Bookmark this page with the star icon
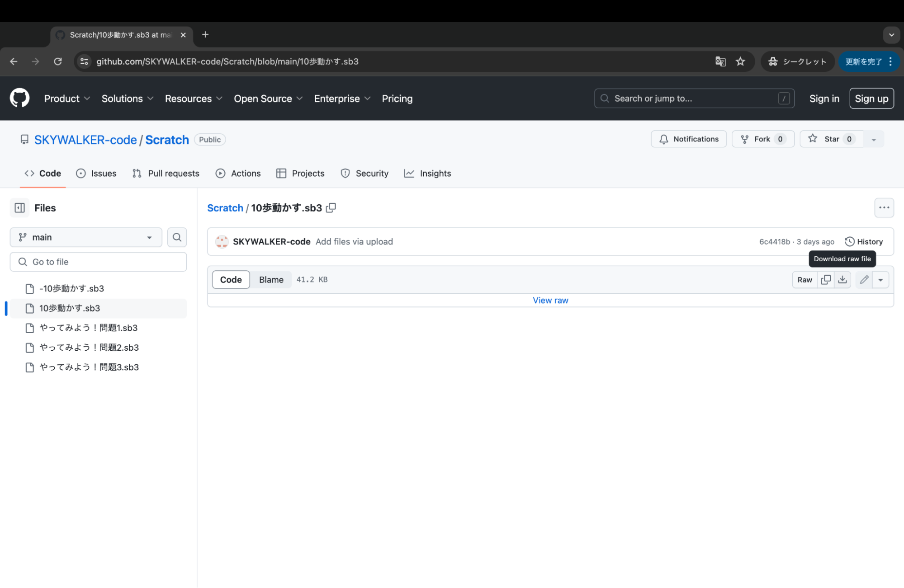 pyautogui.click(x=740, y=61)
